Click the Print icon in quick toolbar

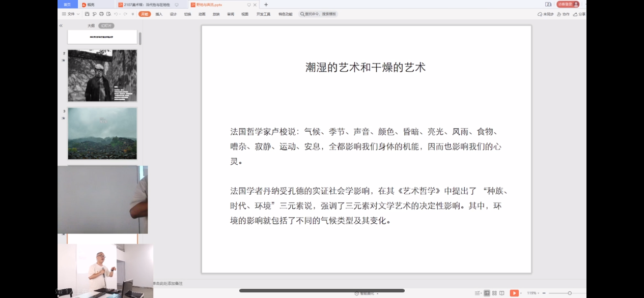coord(101,14)
